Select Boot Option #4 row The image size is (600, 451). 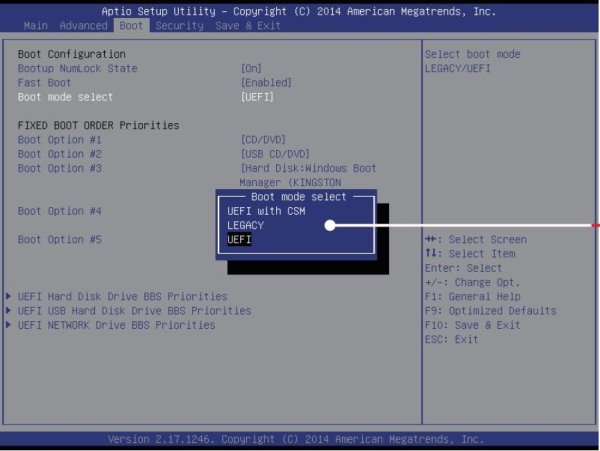point(59,211)
